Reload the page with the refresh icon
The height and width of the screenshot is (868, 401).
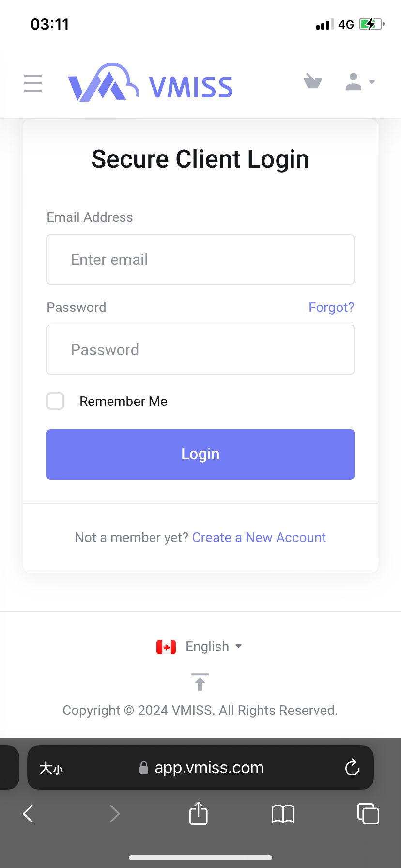tap(352, 768)
